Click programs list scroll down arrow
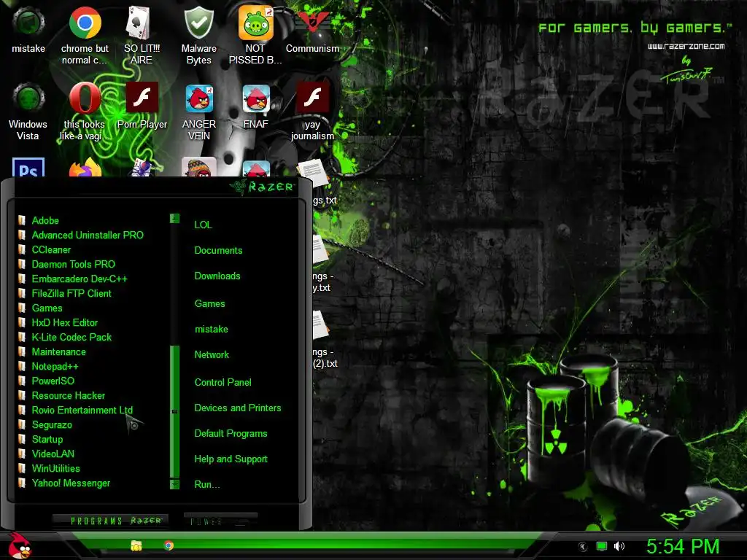This screenshot has width=747, height=560. tap(174, 484)
